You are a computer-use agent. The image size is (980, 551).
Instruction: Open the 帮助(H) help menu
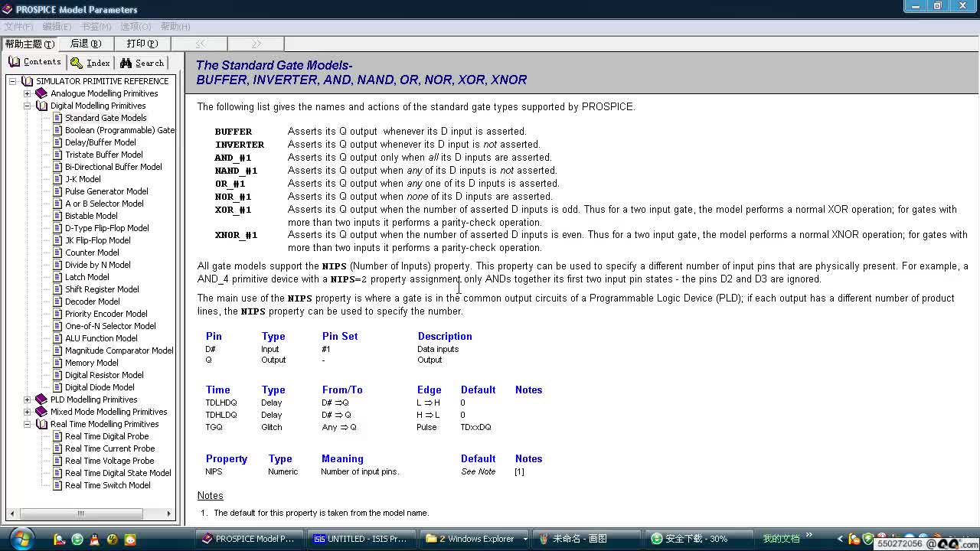pyautogui.click(x=175, y=27)
